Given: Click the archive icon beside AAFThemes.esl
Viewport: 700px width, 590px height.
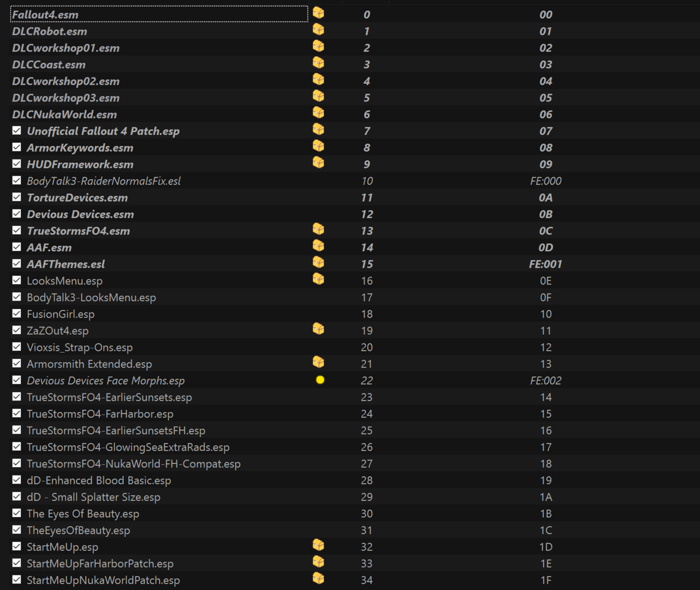Looking at the screenshot, I should (318, 262).
